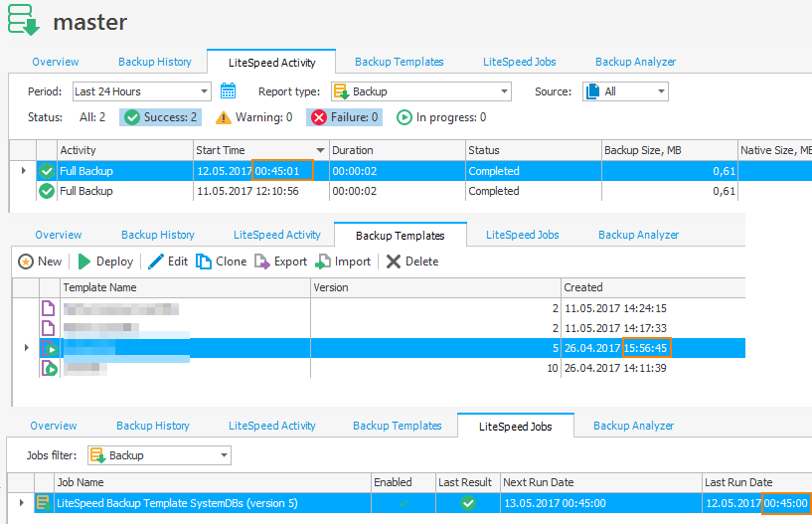This screenshot has width=812, height=524.
Task: Switch to the top Overview tab
Action: tap(56, 62)
